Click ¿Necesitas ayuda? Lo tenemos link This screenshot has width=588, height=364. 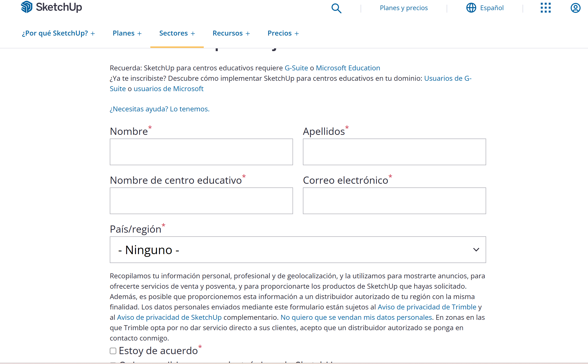(x=159, y=109)
